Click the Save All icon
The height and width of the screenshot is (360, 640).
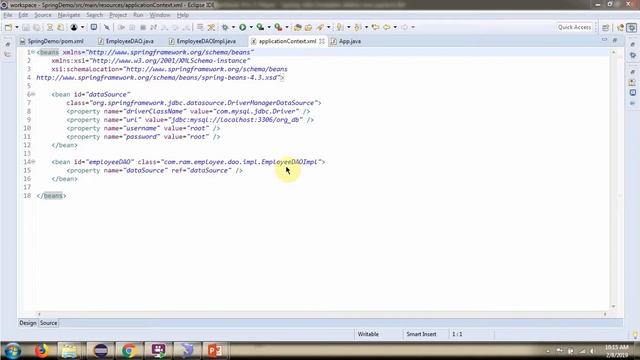point(37,27)
